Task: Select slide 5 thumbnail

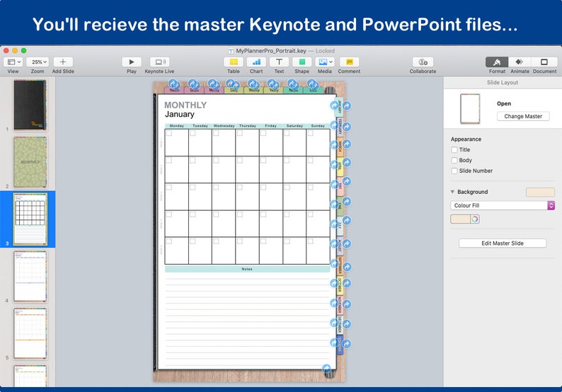Action: pos(30,333)
